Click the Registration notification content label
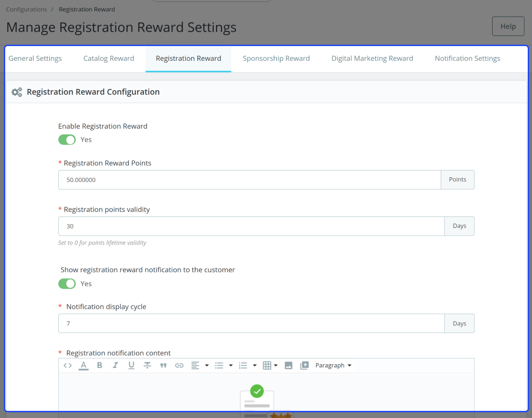Viewport: 532px width, 418px height. click(x=118, y=353)
